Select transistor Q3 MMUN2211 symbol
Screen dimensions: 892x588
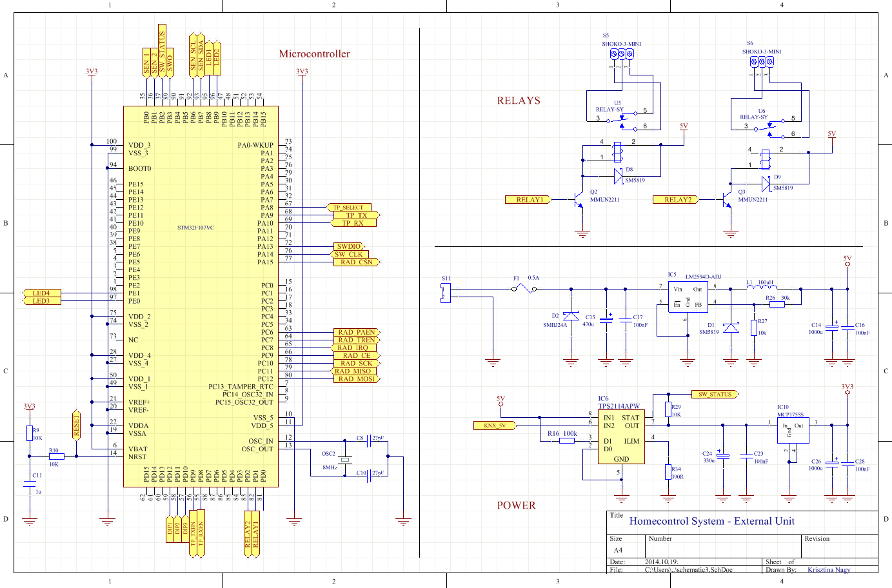[727, 200]
